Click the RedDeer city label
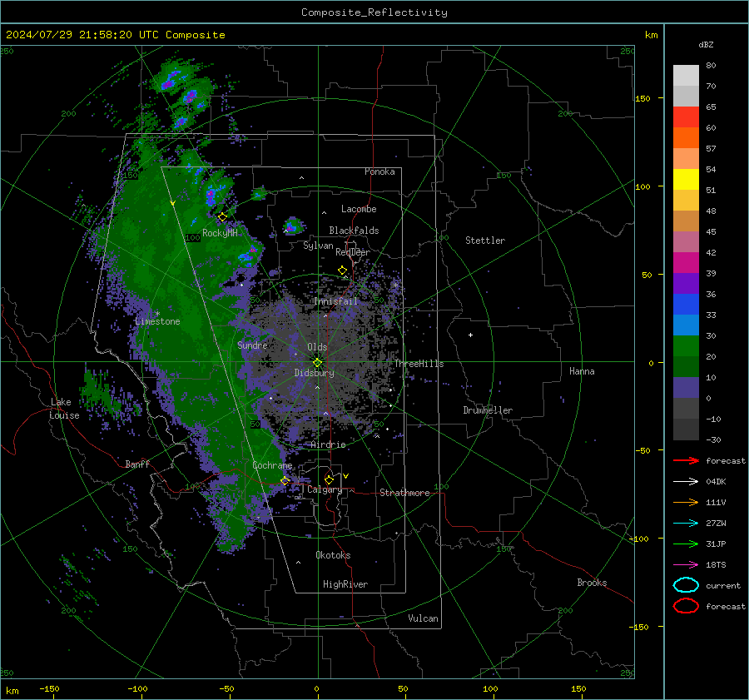Screen dimensions: 749x700 pyautogui.click(x=353, y=252)
